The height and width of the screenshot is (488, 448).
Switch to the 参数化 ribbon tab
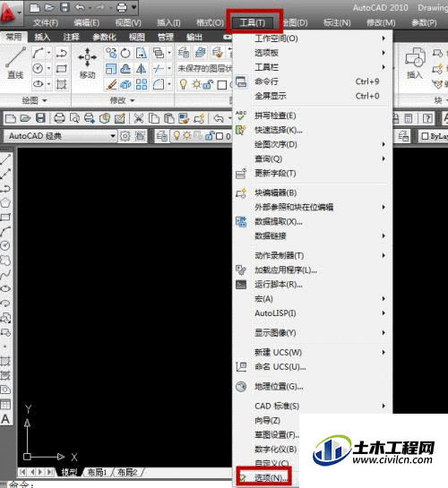click(x=104, y=37)
